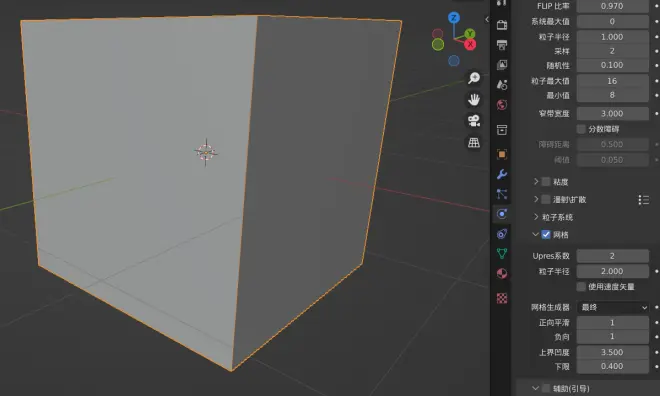This screenshot has width=660, height=396.
Task: Expand the 粘度 panel
Action: tap(536, 181)
